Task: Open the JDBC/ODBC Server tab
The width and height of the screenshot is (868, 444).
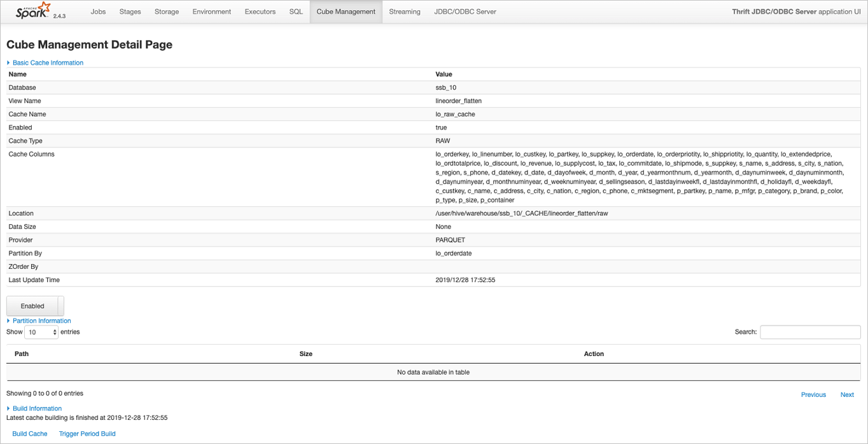Action: [x=465, y=11]
